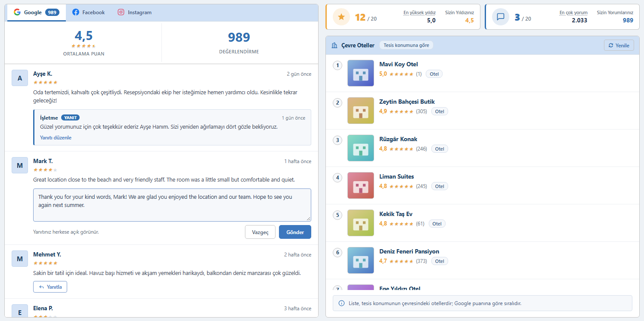This screenshot has height=321, width=644.
Task: Switch to the Facebook tab
Action: click(x=88, y=12)
